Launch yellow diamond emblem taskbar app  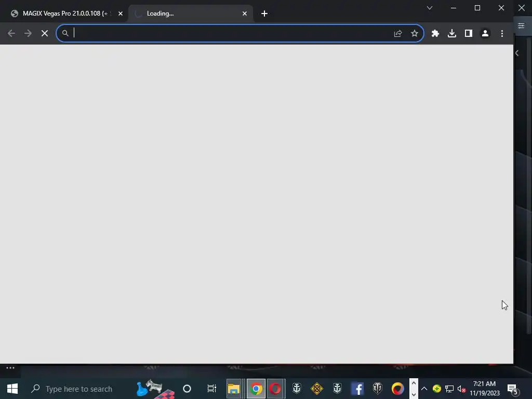coord(316,389)
